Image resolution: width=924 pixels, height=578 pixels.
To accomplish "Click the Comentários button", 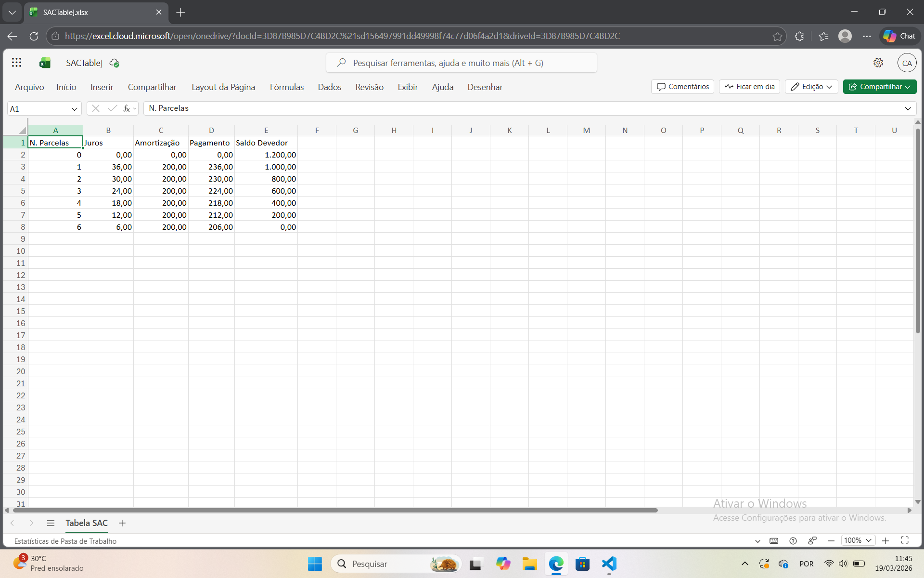I will pyautogui.click(x=682, y=87).
